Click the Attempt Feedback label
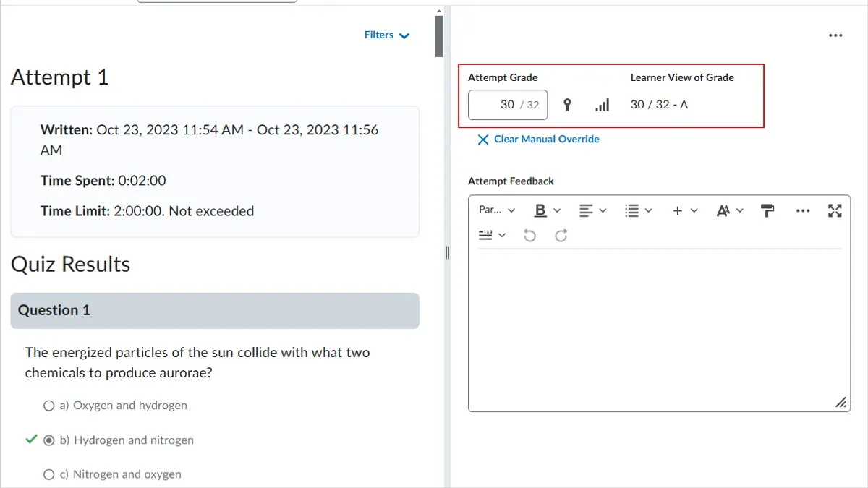Image resolution: width=868 pixels, height=488 pixels. (x=511, y=181)
